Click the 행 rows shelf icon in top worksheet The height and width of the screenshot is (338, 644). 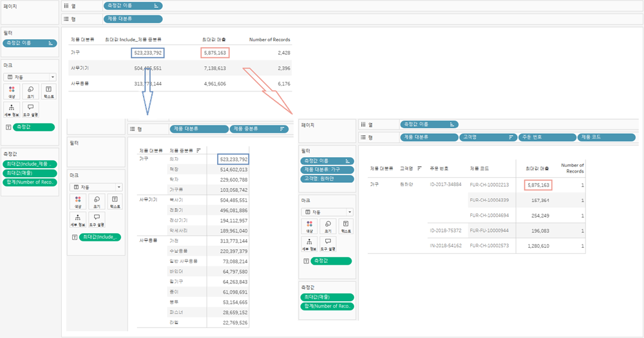(66, 19)
